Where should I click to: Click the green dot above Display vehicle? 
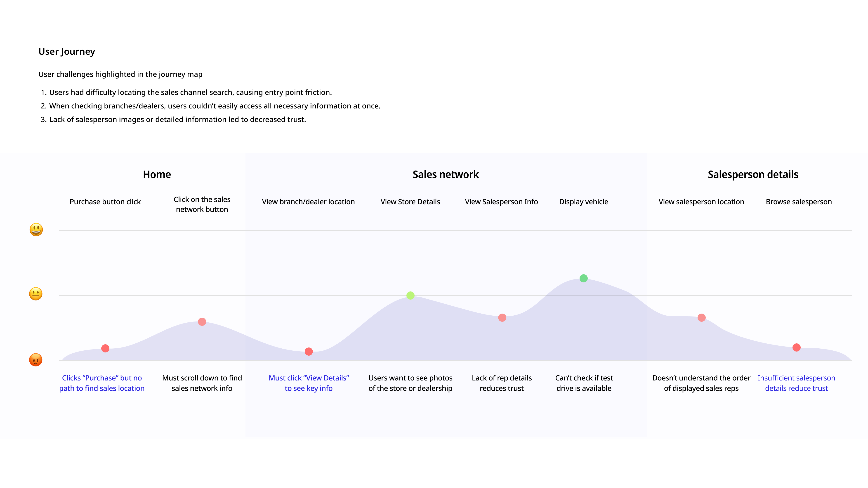click(x=584, y=278)
